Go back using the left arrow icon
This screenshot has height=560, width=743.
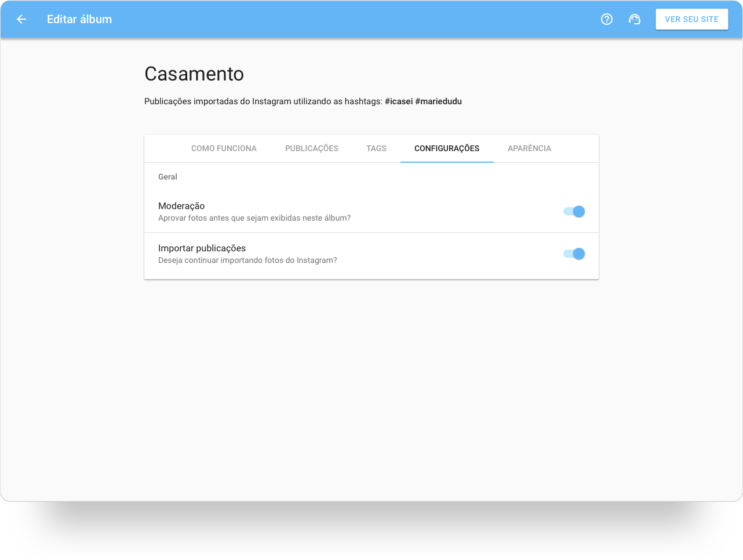[21, 19]
